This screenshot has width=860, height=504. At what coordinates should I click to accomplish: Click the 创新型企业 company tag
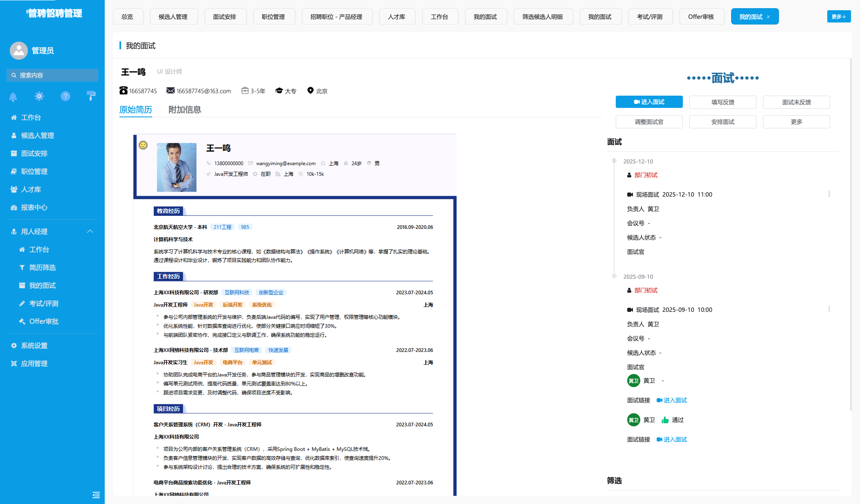pyautogui.click(x=271, y=293)
